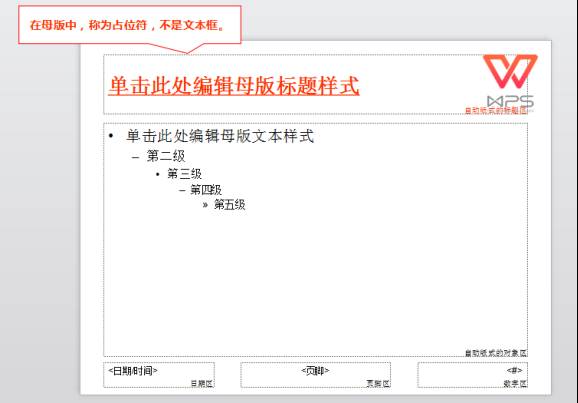Click the 日期区 label

click(202, 383)
